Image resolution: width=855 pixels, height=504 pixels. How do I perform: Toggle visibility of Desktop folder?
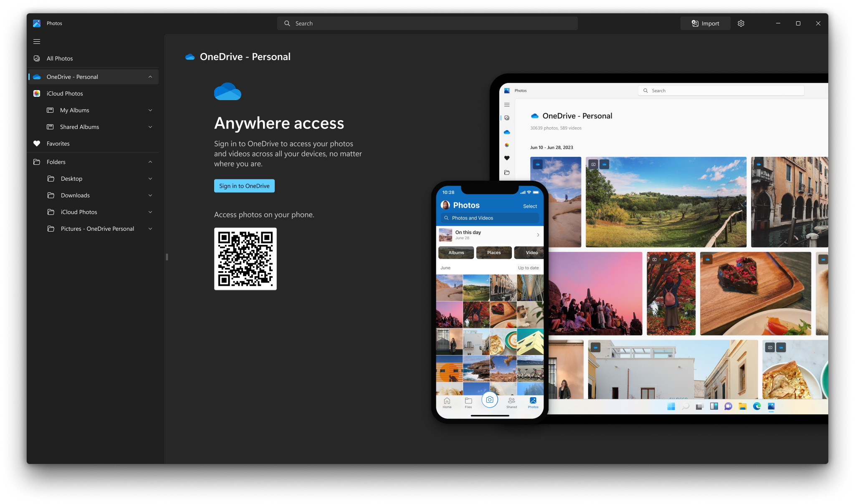(150, 178)
